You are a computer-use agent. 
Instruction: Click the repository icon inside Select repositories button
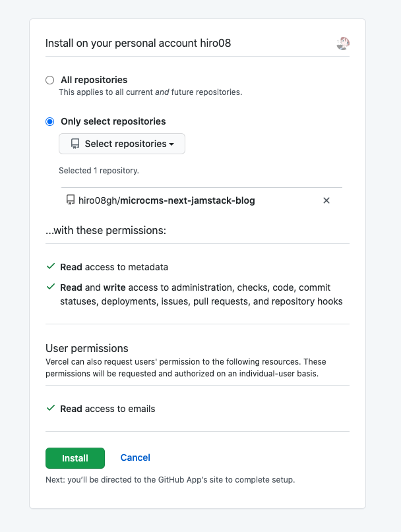[x=75, y=144]
